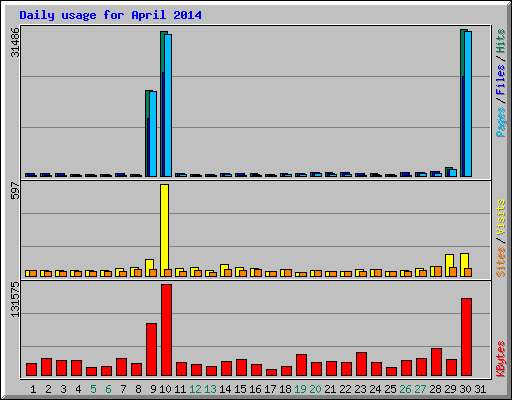Click the yellow visits bar for day 29

pyautogui.click(x=449, y=265)
